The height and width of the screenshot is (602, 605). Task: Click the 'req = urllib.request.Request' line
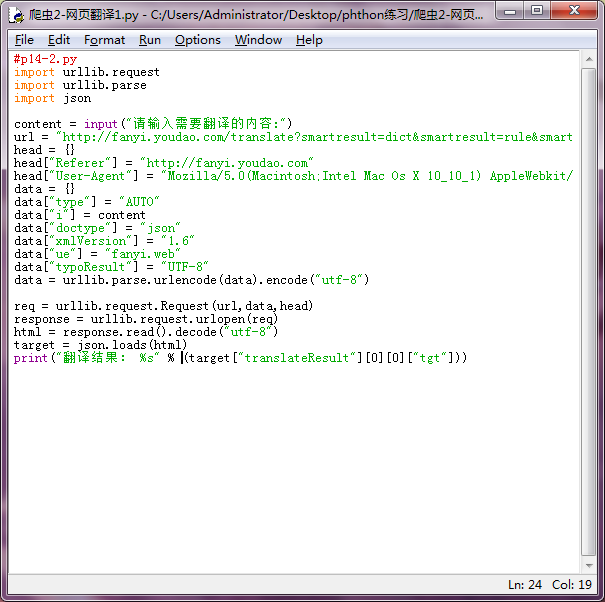(x=164, y=306)
